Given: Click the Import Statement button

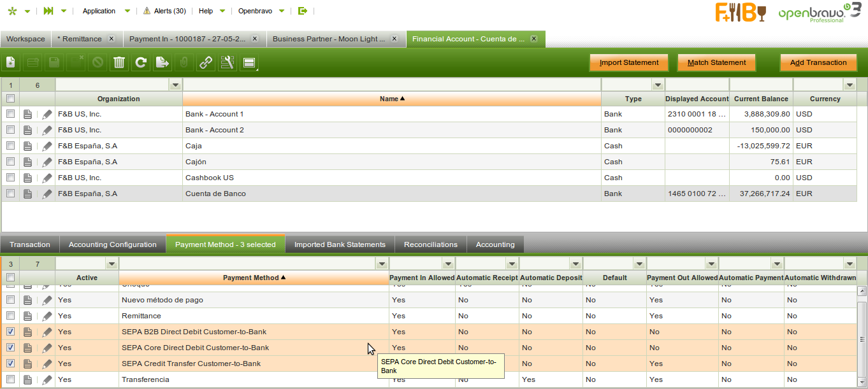Looking at the screenshot, I should (x=628, y=62).
